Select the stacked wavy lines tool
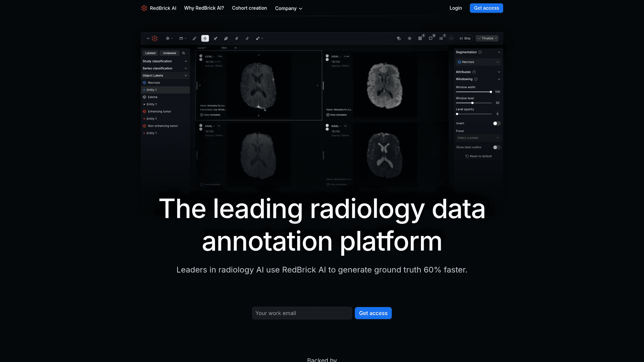 point(236,39)
